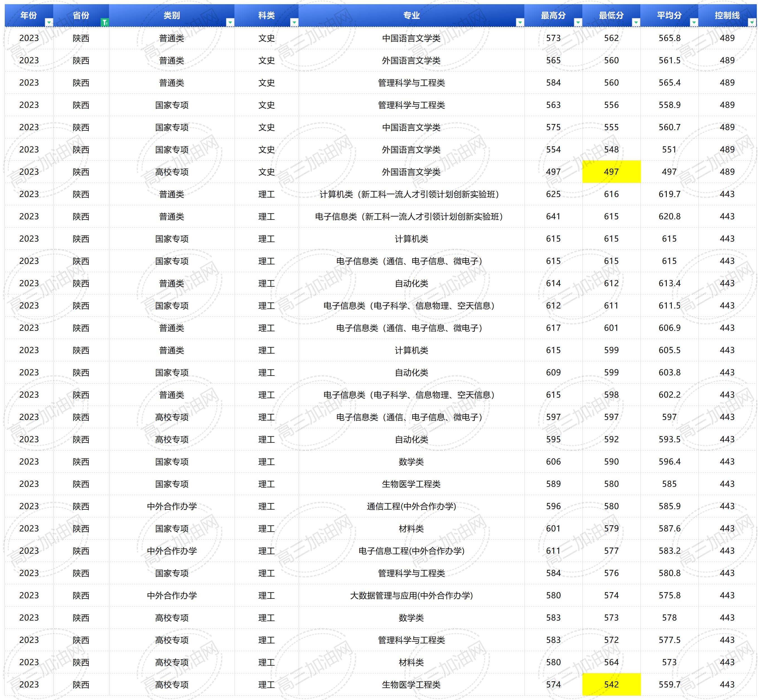Open the 类别 column filter dropdown
Screen dimensions: 761x700
[x=230, y=23]
